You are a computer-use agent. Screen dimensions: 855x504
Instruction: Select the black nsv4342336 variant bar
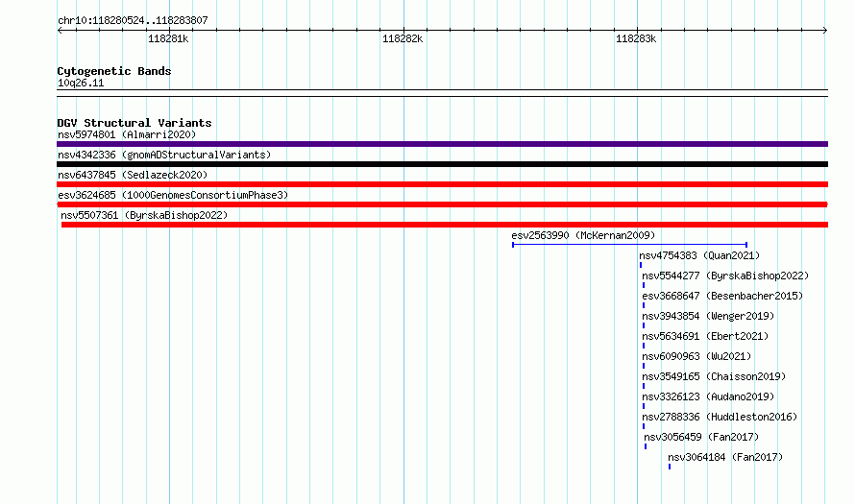tap(442, 164)
